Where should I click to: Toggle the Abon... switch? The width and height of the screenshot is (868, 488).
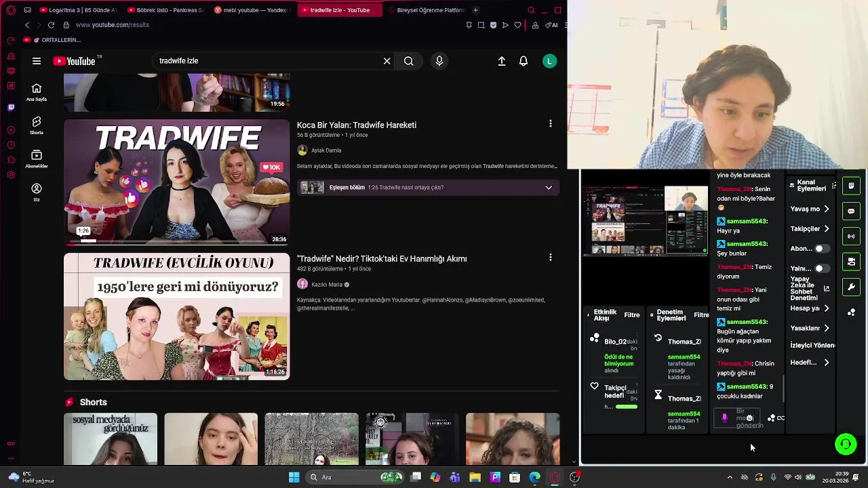[x=821, y=249]
